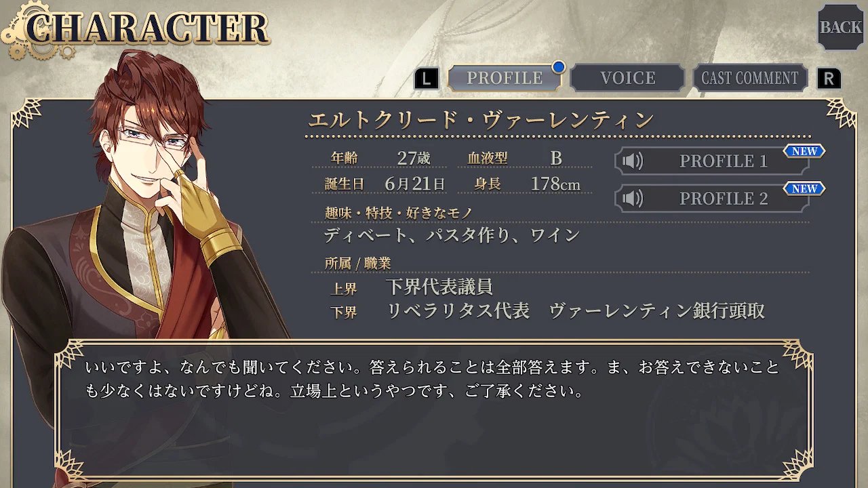868x488 pixels.
Task: Select the L shoulder button icon
Action: 426,79
